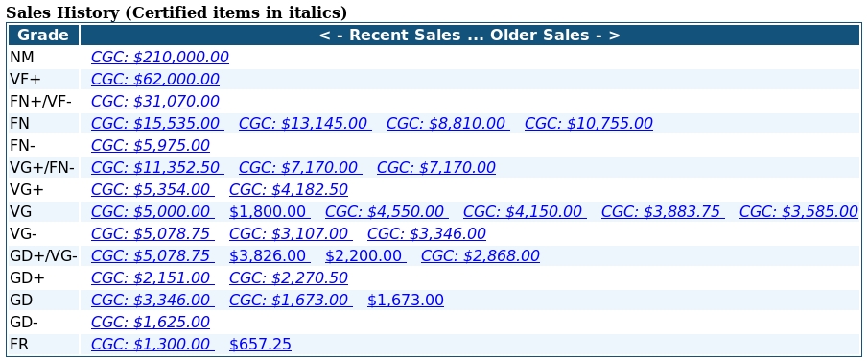Open the NM CGC $210,000.00 sale

click(159, 57)
